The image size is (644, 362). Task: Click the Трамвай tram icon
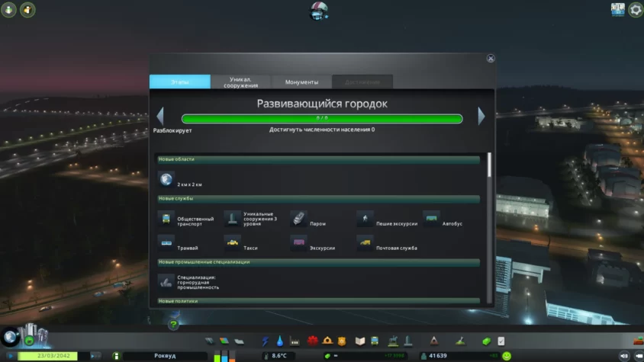pyautogui.click(x=166, y=243)
